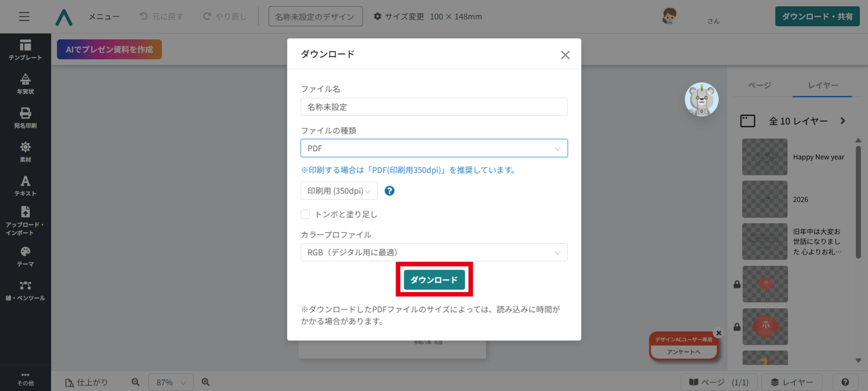Image resolution: width=868 pixels, height=391 pixels.
Task: Click the ダウンロード・共有 button in header
Action: [x=817, y=17]
